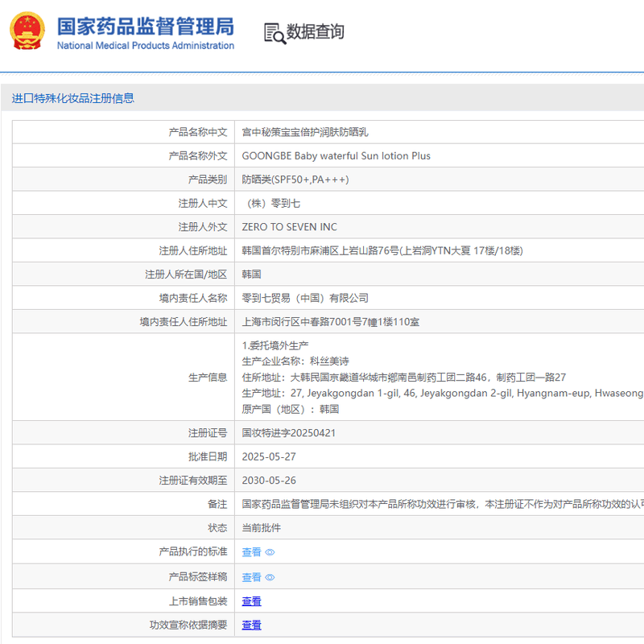644x644 pixels.
Task: Click the 批准日期 label
Action: pos(208,456)
